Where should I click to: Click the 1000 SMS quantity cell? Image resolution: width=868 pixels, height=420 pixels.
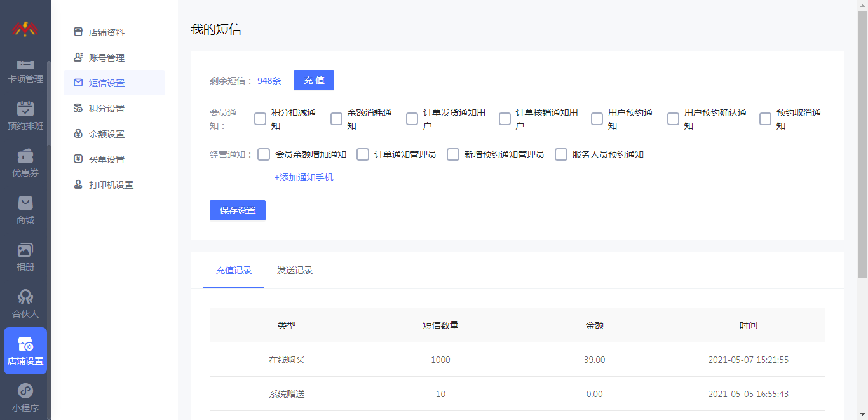(440, 360)
